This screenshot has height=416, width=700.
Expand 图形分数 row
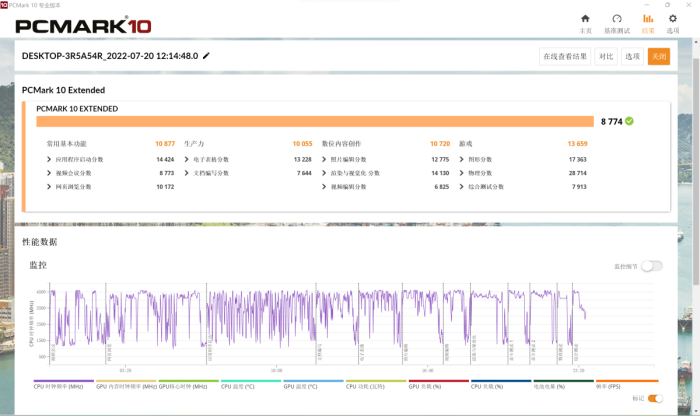point(462,159)
